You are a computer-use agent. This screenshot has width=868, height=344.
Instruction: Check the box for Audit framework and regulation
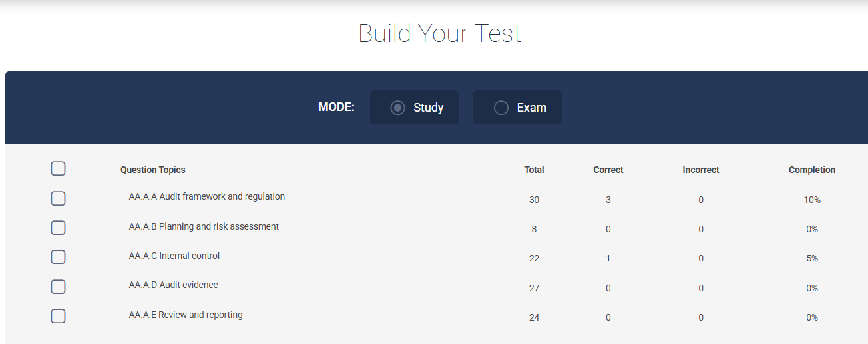58,198
